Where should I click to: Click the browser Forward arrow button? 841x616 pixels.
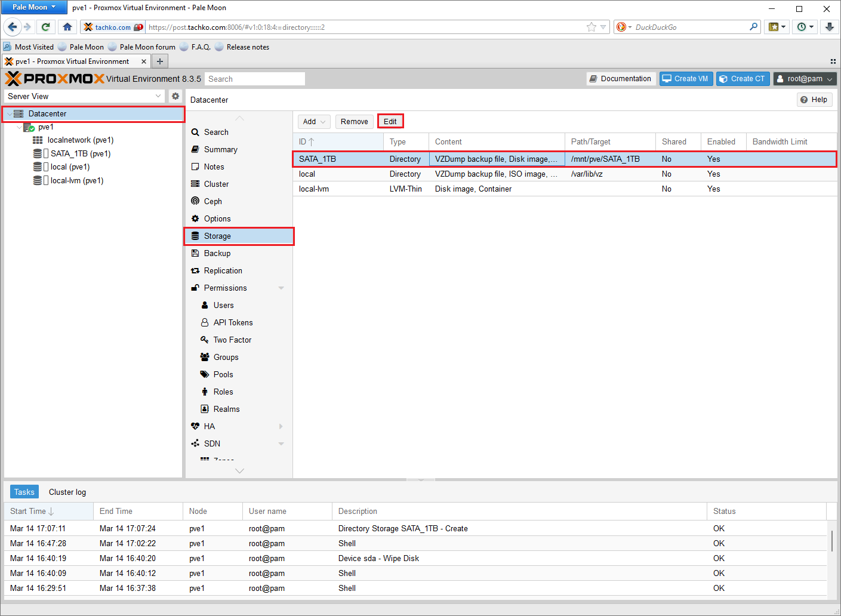pos(27,27)
